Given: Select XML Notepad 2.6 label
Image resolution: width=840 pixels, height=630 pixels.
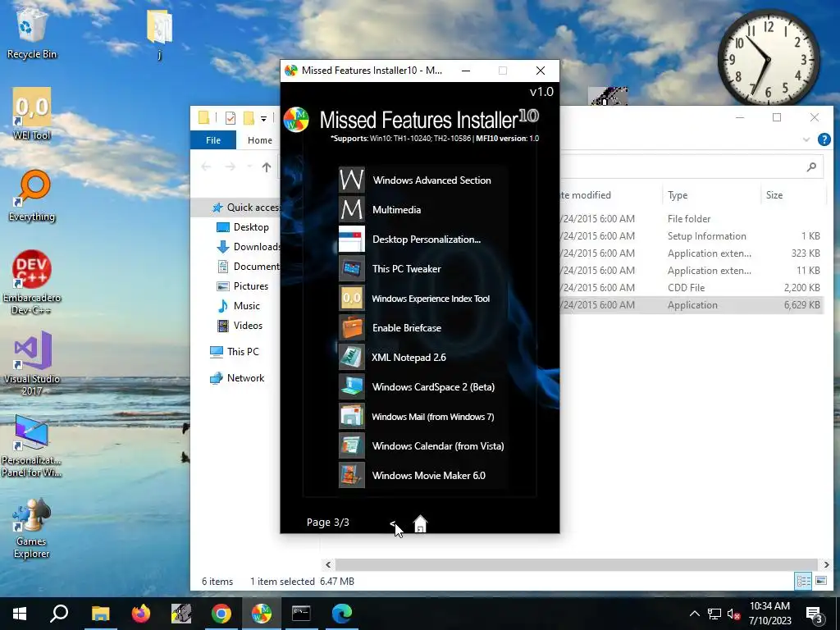Looking at the screenshot, I should tap(409, 358).
